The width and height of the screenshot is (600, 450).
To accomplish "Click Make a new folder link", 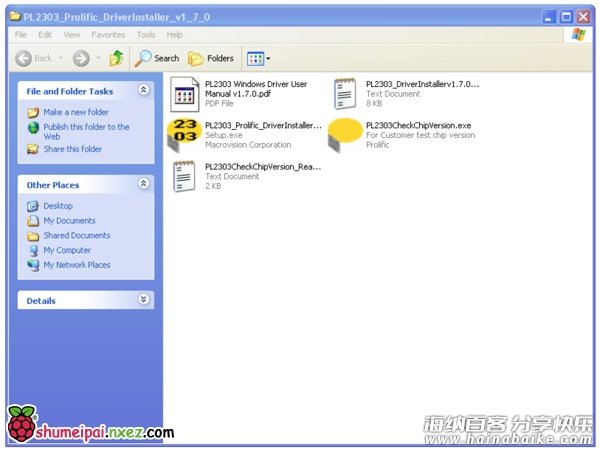I will (x=76, y=112).
